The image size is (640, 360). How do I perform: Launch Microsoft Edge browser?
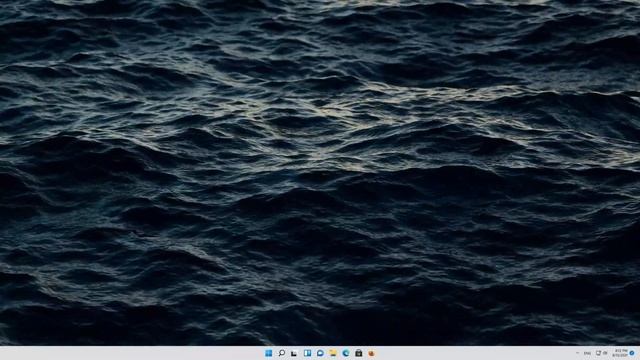[x=346, y=353]
